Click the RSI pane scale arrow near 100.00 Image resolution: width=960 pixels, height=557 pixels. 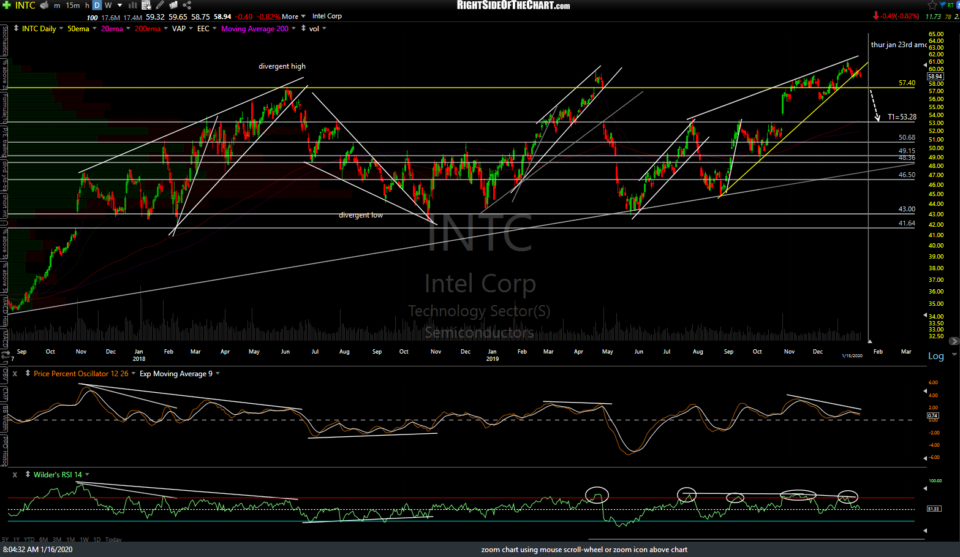925,488
